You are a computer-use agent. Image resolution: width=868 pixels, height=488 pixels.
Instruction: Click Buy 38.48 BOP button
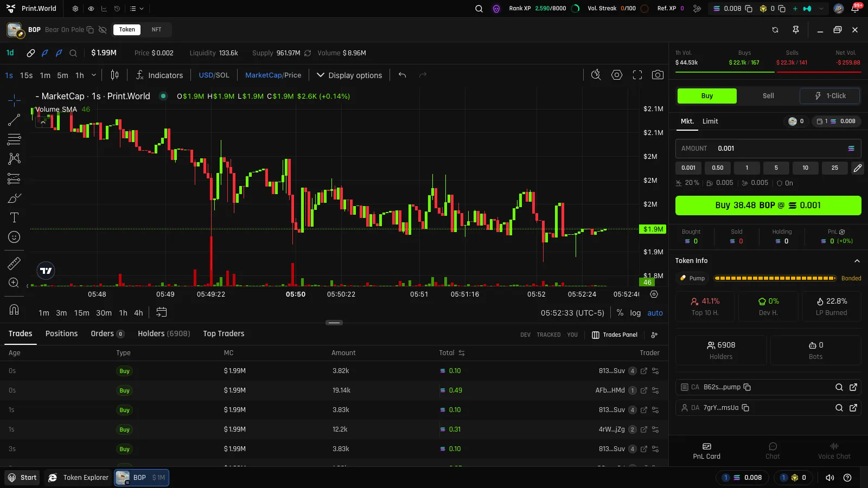coord(768,206)
